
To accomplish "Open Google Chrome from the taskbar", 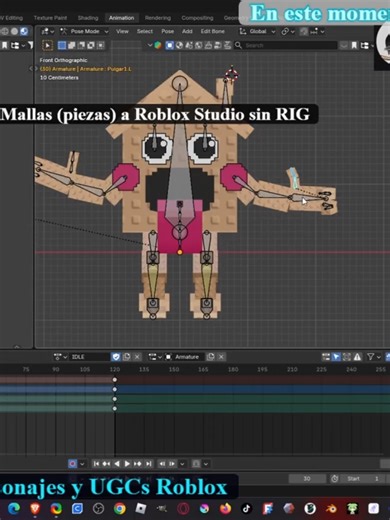I will (120, 509).
